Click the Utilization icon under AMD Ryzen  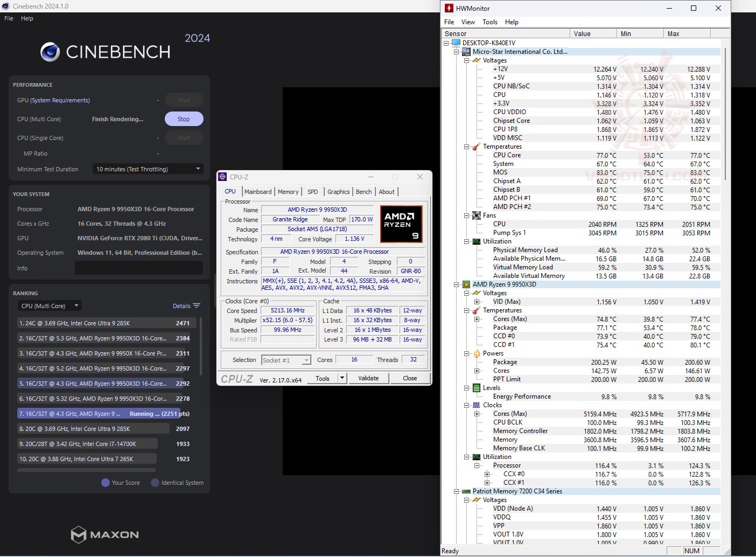tap(477, 457)
